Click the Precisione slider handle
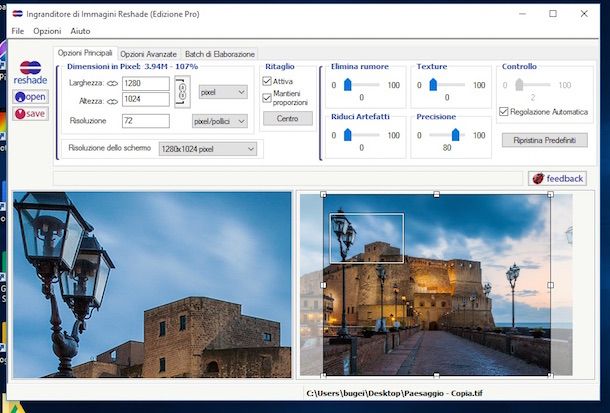 [456, 134]
